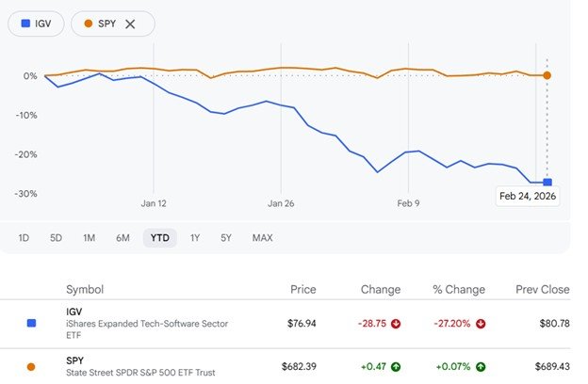The image size is (588, 384).
Task: Show the 1Y chart range
Action: [x=195, y=238]
